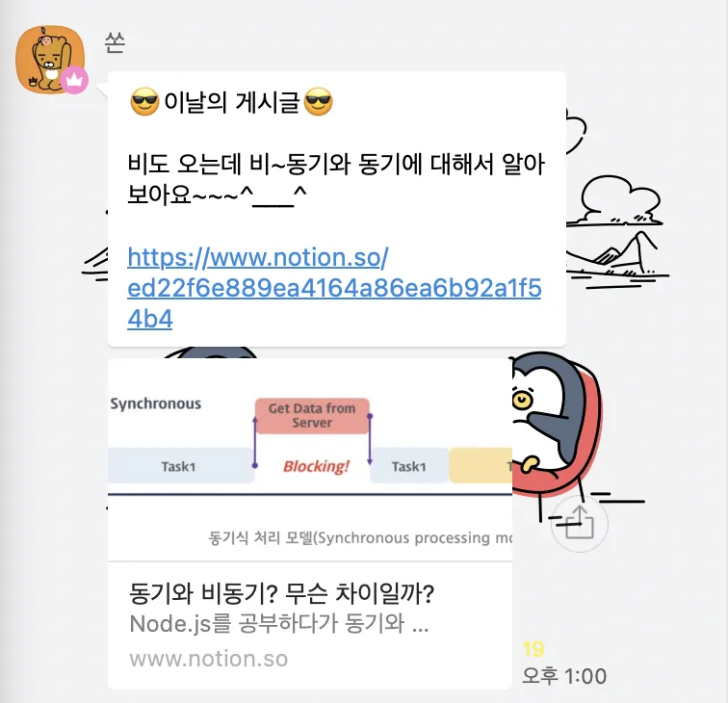The width and height of the screenshot is (728, 703).
Task: Click the right sunglasses emoji after 이날의 게시글
Action: [318, 102]
